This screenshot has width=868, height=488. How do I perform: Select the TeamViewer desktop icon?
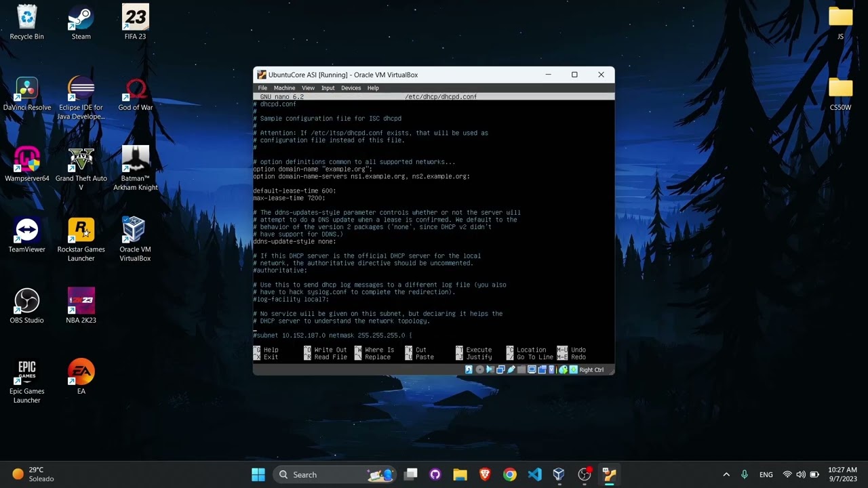point(26,235)
